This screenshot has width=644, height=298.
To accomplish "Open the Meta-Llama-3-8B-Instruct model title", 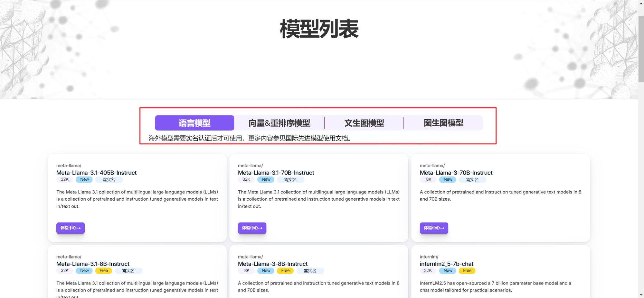I will (273, 264).
